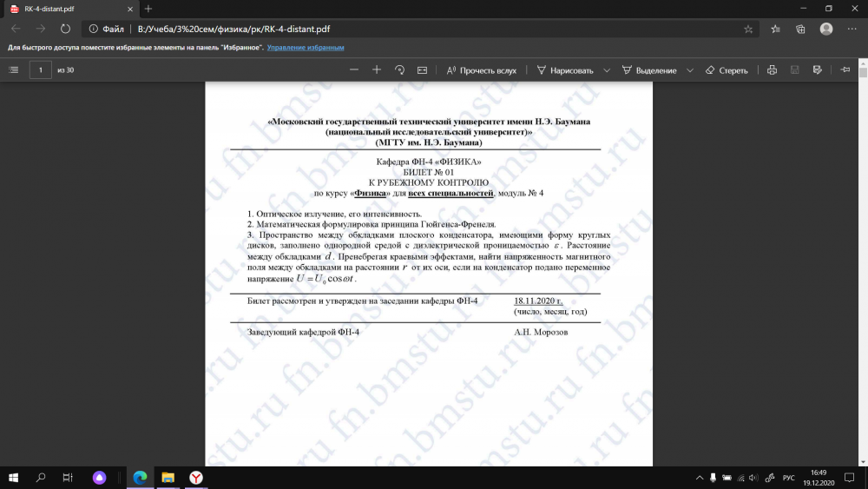Close the RK-4-distant.pdf tab

pyautogui.click(x=130, y=10)
